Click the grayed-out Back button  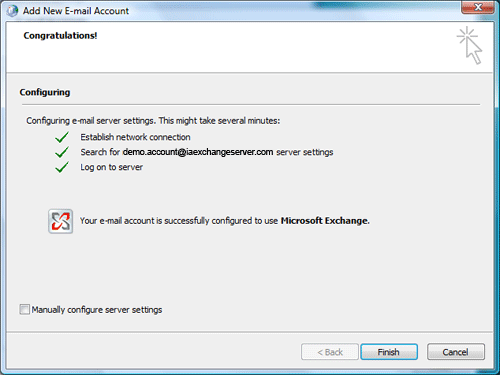[330, 352]
